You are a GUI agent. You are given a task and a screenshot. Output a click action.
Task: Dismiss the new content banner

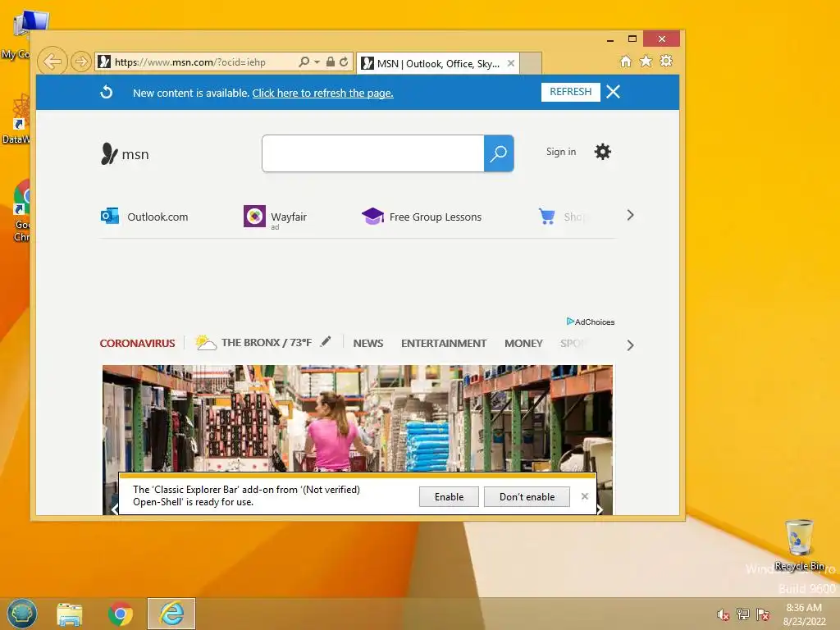coord(614,92)
